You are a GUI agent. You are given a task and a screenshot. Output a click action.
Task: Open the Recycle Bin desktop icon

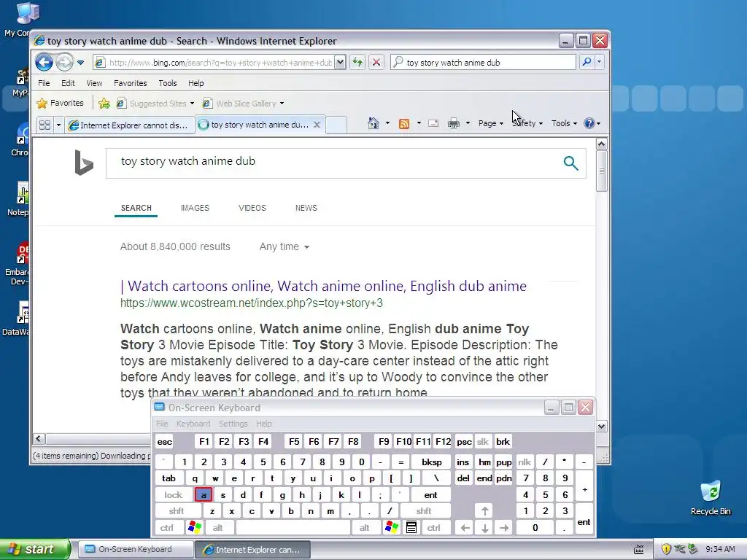[x=711, y=498]
